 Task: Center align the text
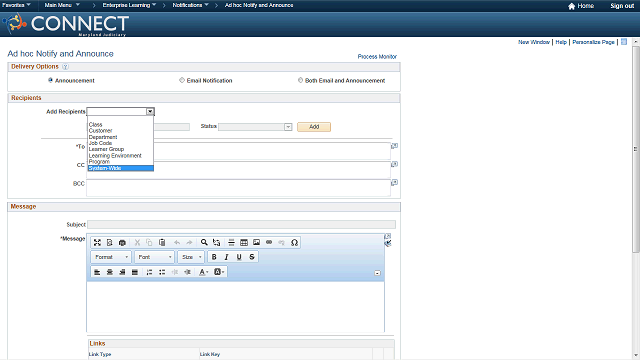(x=109, y=272)
